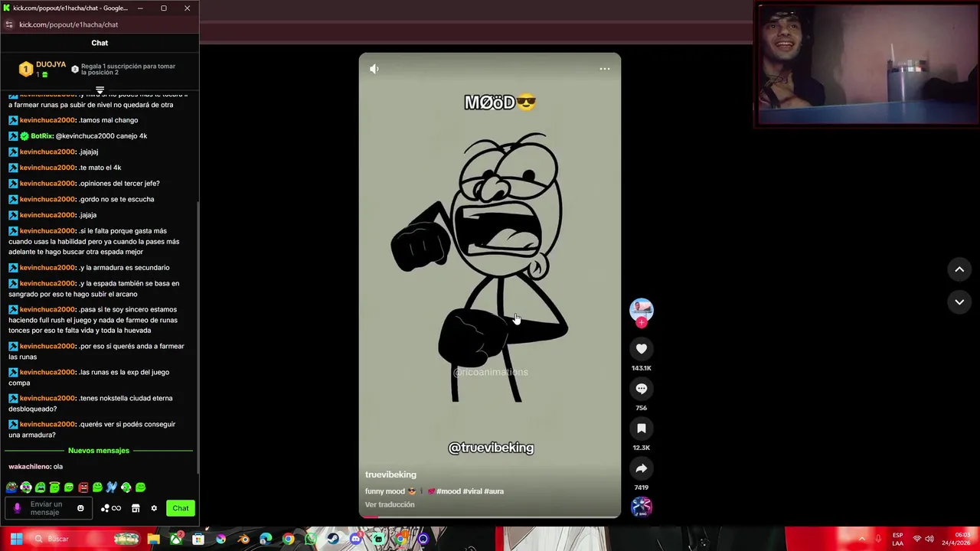Go to next video with down chevron

click(959, 302)
